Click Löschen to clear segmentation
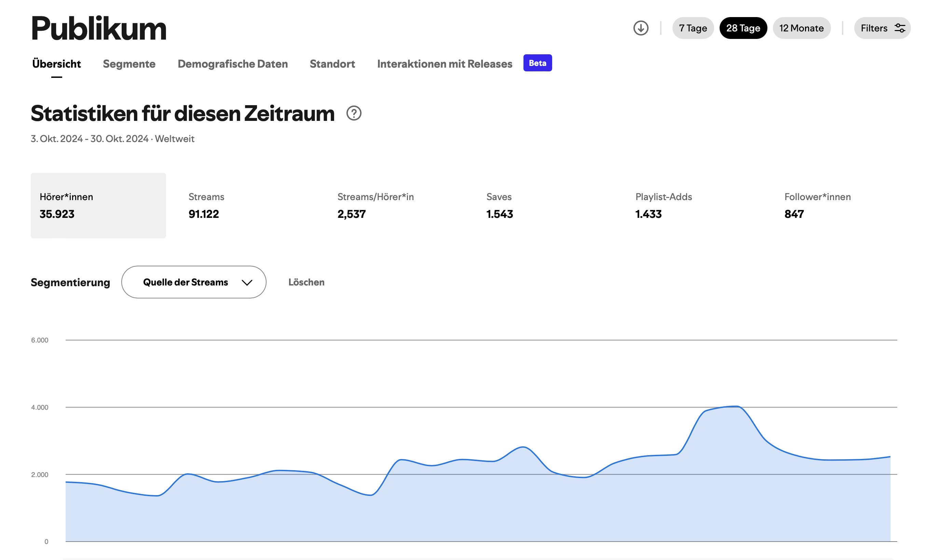Viewport: 941px width, 560px height. click(x=306, y=282)
